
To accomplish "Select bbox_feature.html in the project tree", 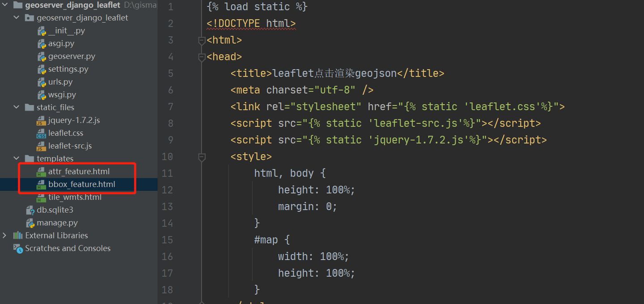I will tap(82, 184).
